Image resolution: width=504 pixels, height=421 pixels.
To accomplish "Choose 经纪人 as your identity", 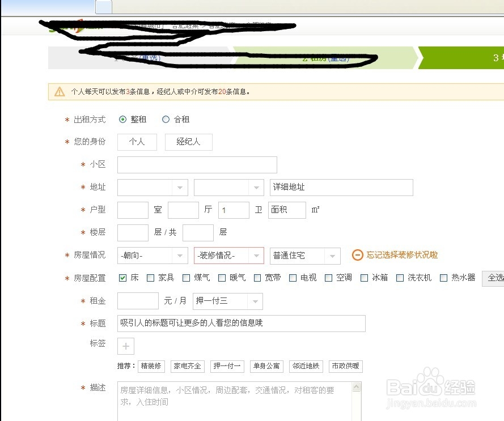I will pos(189,142).
